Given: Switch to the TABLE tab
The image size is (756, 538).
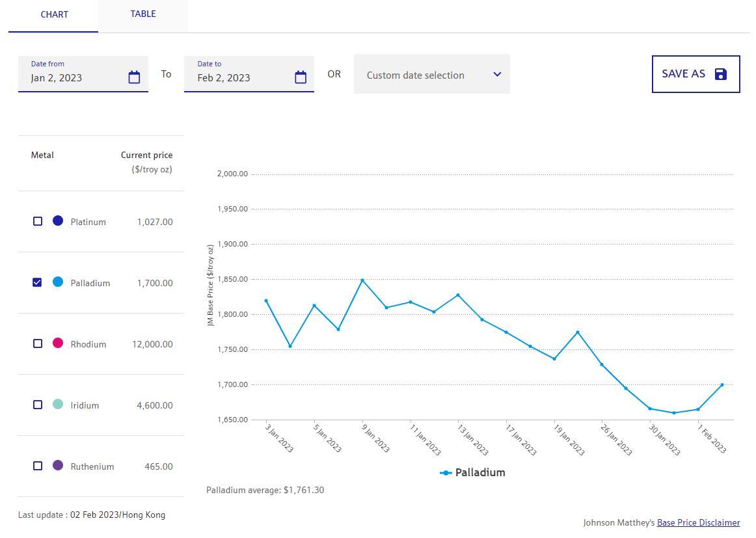Looking at the screenshot, I should pos(142,14).
